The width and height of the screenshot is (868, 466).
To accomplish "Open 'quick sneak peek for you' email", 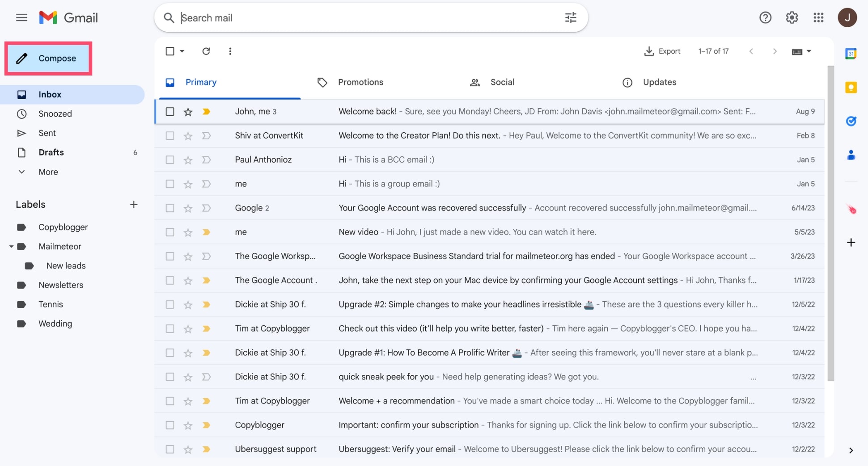I will click(x=489, y=377).
